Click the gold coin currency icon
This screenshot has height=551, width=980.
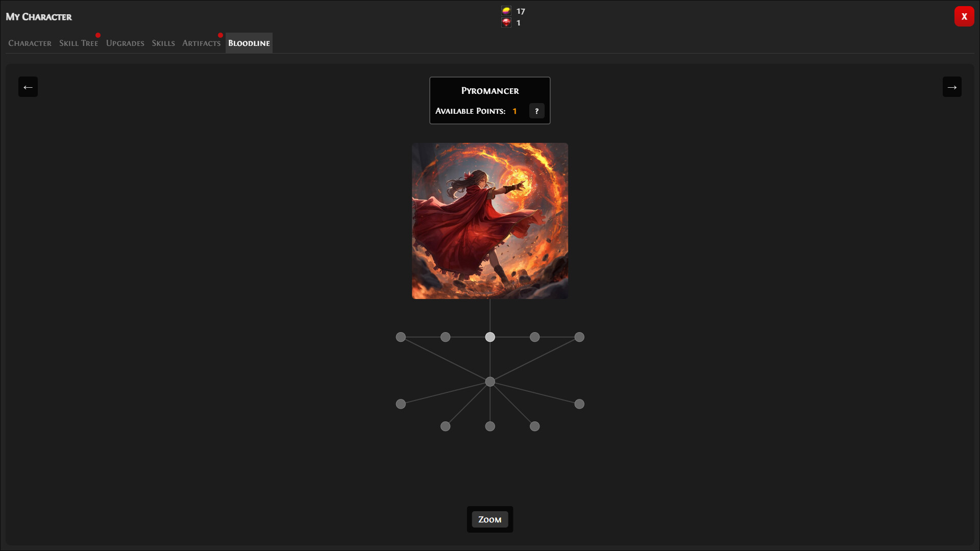[506, 11]
